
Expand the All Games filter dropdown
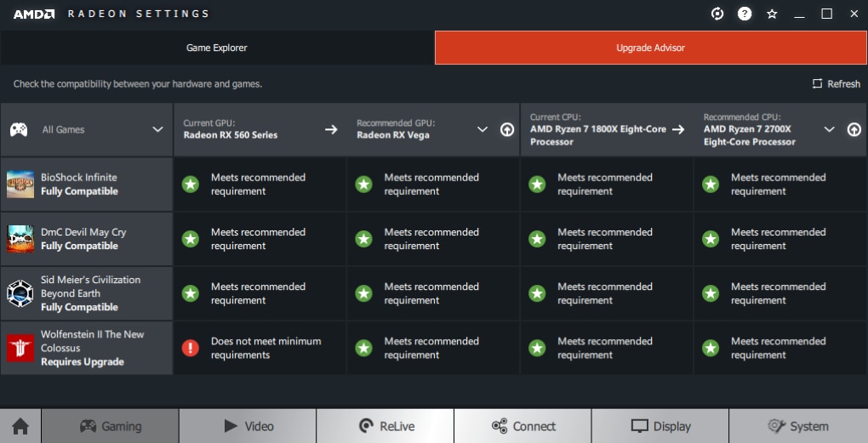click(x=157, y=129)
